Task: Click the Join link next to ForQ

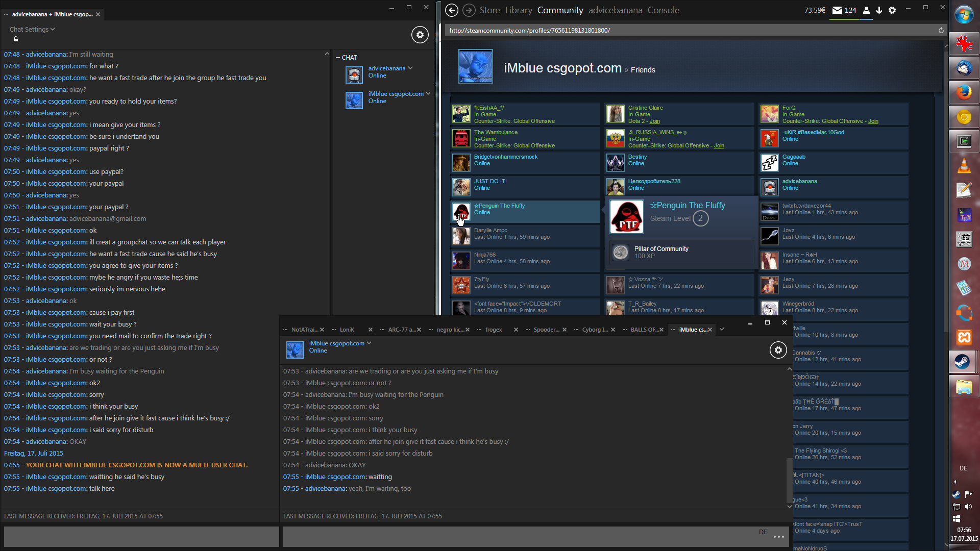Action: pyautogui.click(x=873, y=121)
